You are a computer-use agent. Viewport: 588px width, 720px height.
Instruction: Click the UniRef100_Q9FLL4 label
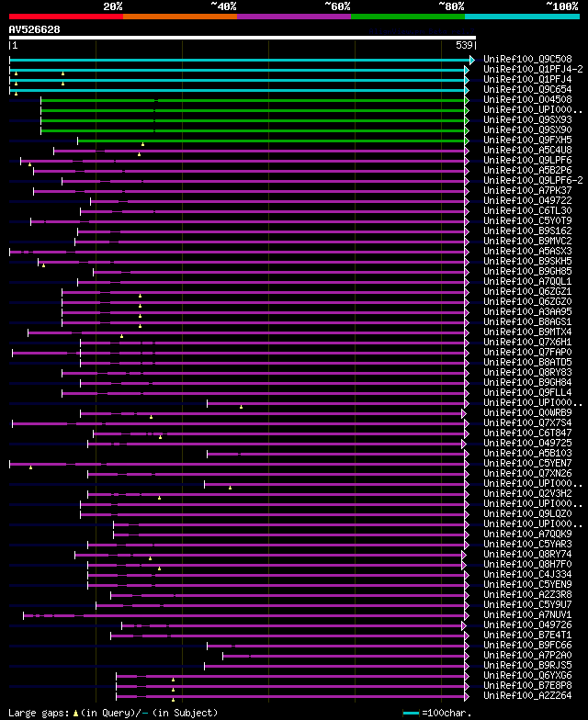527,393
